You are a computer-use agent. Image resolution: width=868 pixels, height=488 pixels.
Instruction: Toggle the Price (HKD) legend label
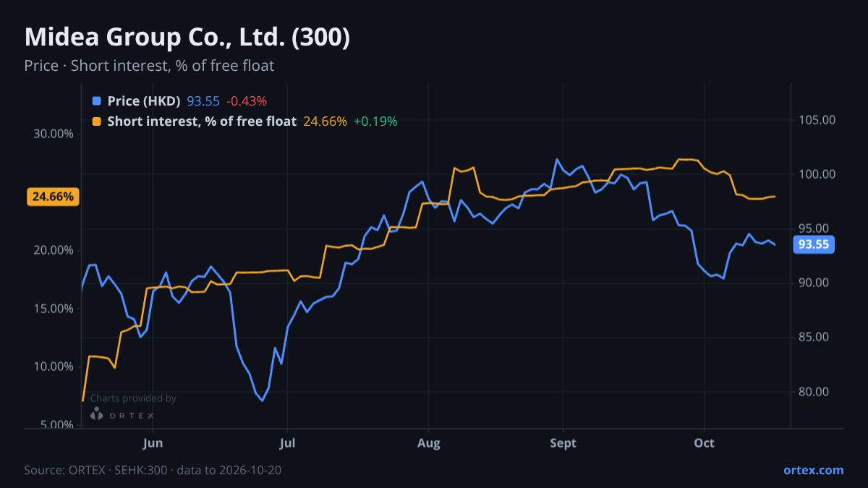[143, 101]
